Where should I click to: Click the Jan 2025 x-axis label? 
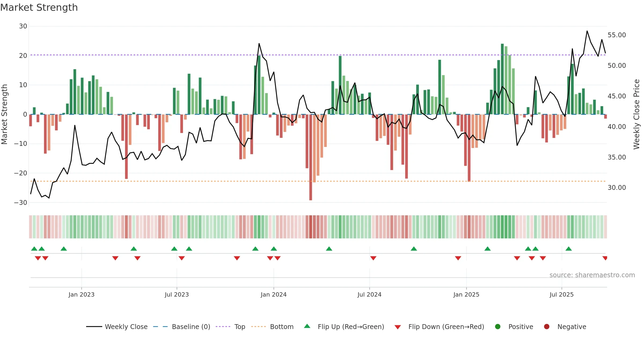[x=466, y=294]
